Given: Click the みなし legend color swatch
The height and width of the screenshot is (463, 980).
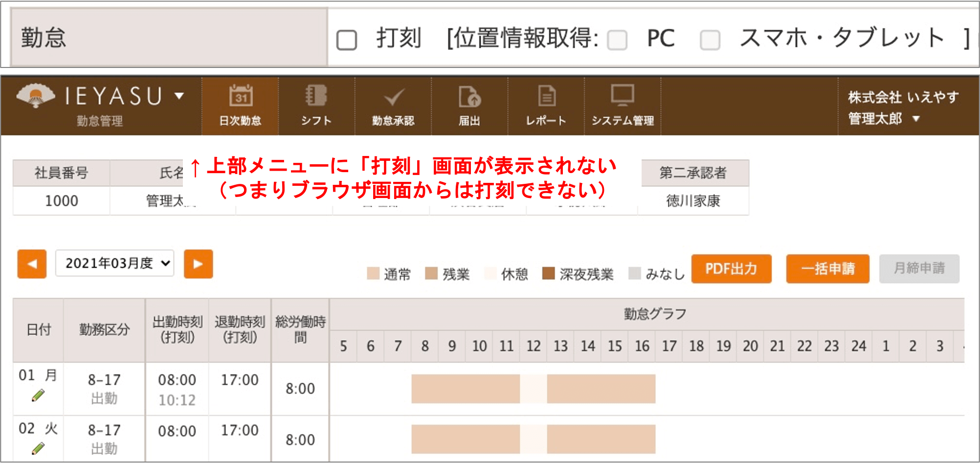Looking at the screenshot, I should coord(635,273).
